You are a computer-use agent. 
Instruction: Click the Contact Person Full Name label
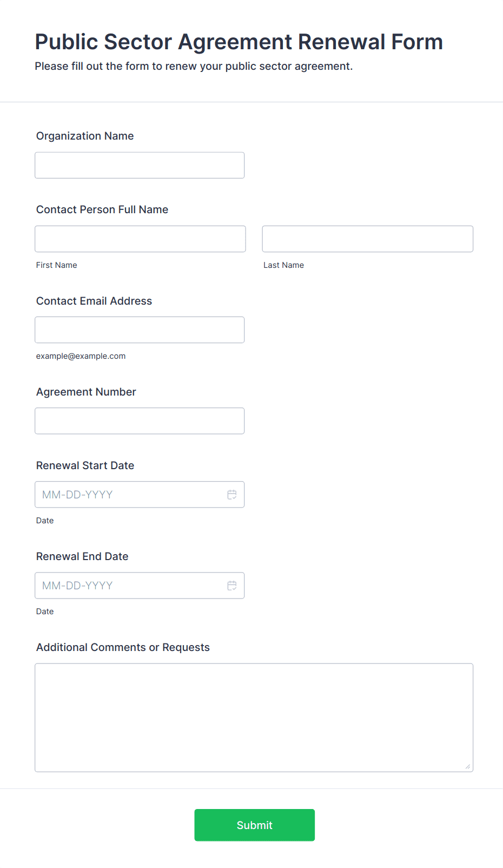(x=102, y=209)
